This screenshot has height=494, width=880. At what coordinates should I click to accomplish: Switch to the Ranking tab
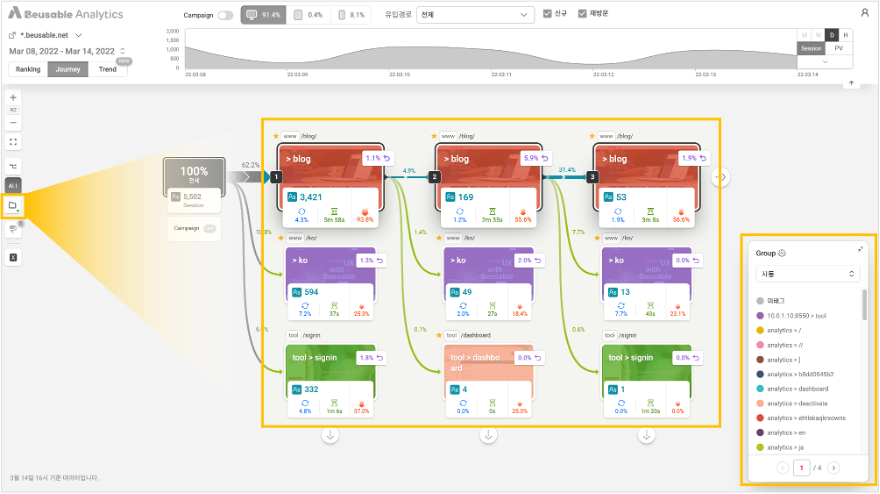(28, 69)
